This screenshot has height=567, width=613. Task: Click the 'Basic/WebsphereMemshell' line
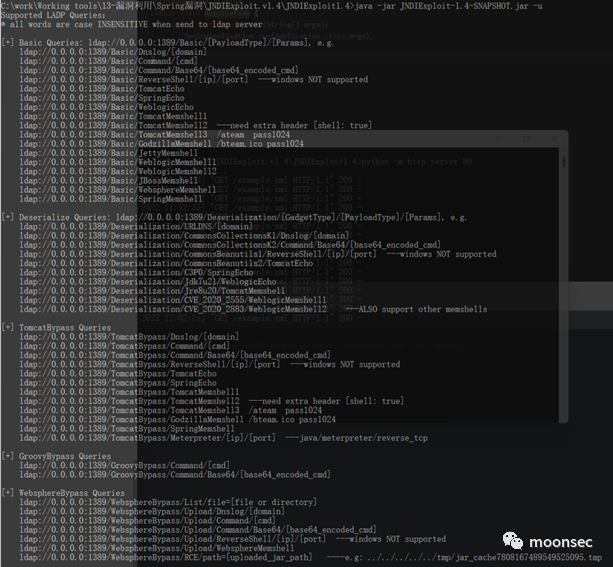click(x=118, y=190)
